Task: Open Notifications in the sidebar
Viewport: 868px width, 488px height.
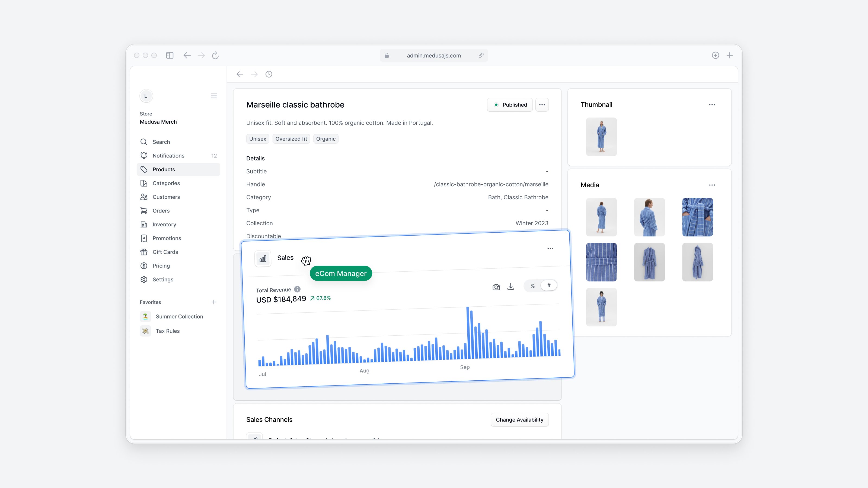Action: click(178, 156)
